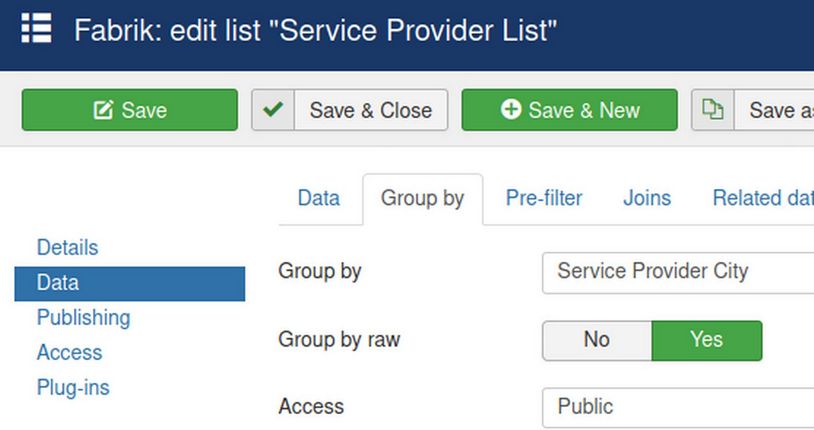Open the Joins tab

click(x=646, y=198)
